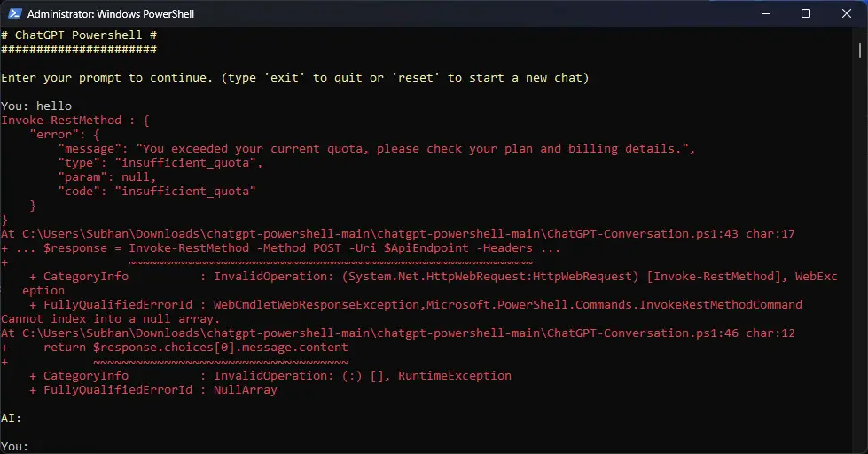The width and height of the screenshot is (868, 454).
Task: Click the "insufficient_quota" type value
Action: click(188, 163)
